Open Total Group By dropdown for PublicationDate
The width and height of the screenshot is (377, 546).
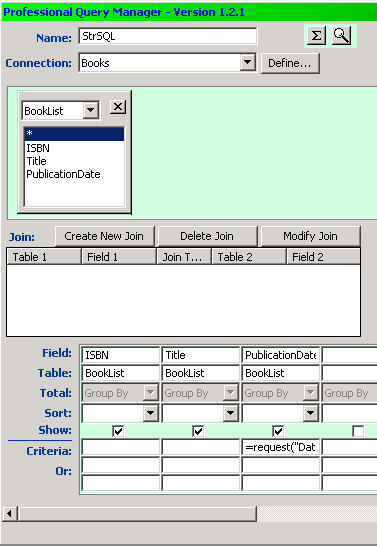[311, 393]
